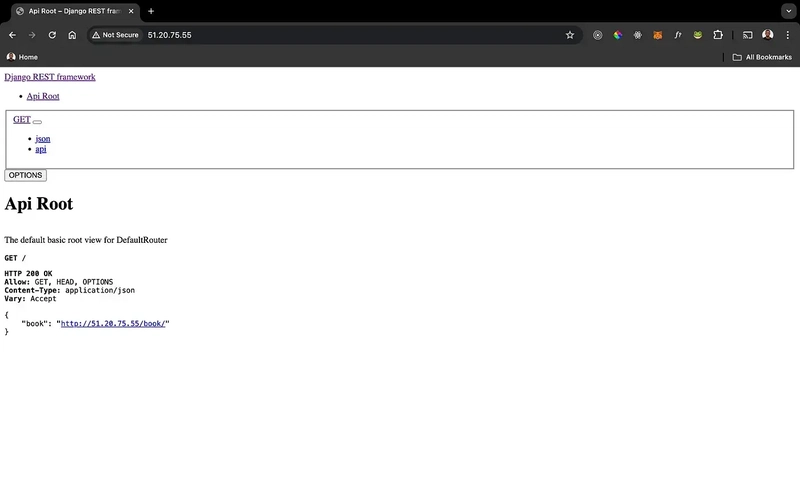Image resolution: width=800 pixels, height=500 pixels.
Task: Open the Chrome three-dot menu
Action: (x=788, y=35)
